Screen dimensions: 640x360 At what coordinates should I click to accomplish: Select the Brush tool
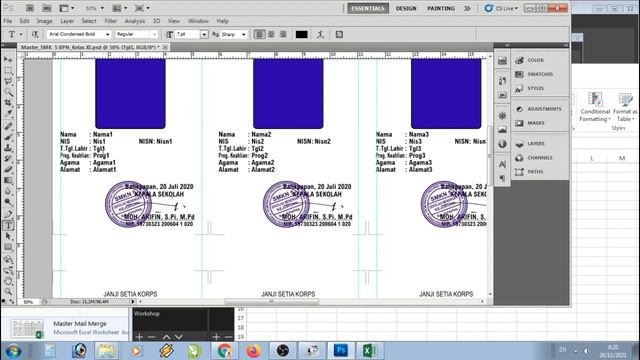[8, 138]
